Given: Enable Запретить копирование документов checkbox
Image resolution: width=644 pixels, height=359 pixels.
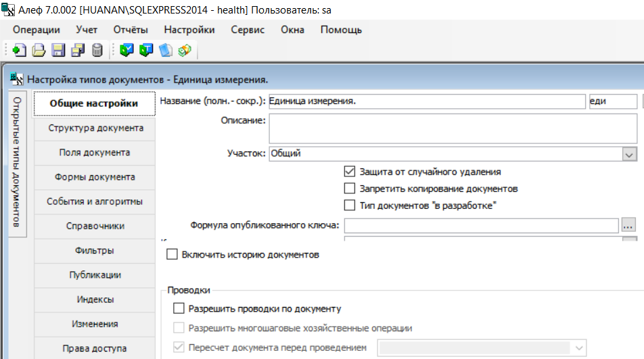Looking at the screenshot, I should tap(350, 189).
